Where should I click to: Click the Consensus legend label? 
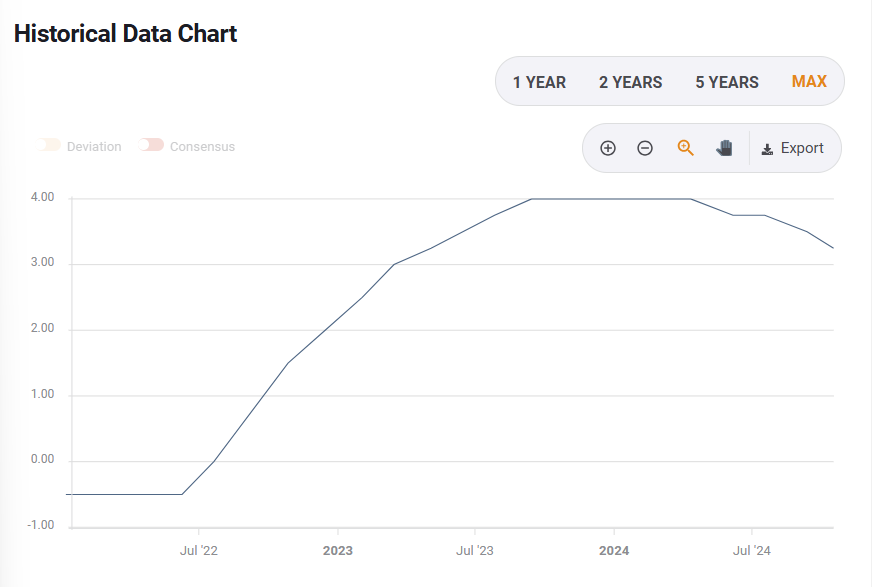pyautogui.click(x=202, y=147)
